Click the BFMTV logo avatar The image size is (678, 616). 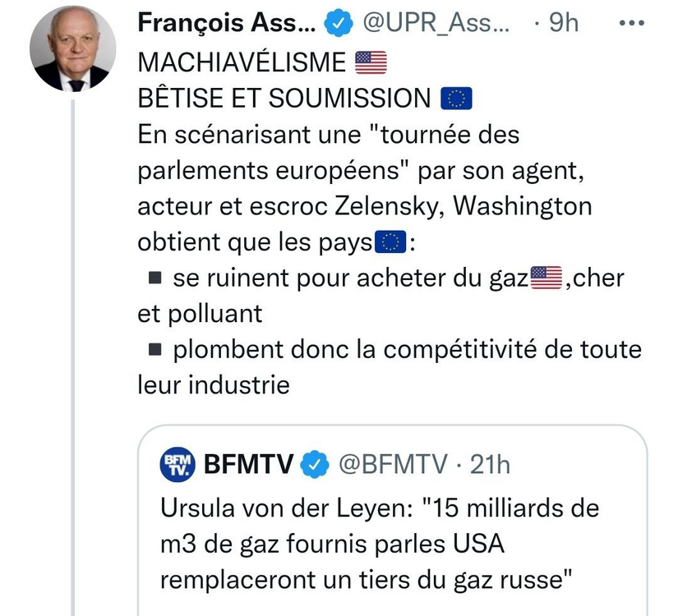tap(177, 465)
